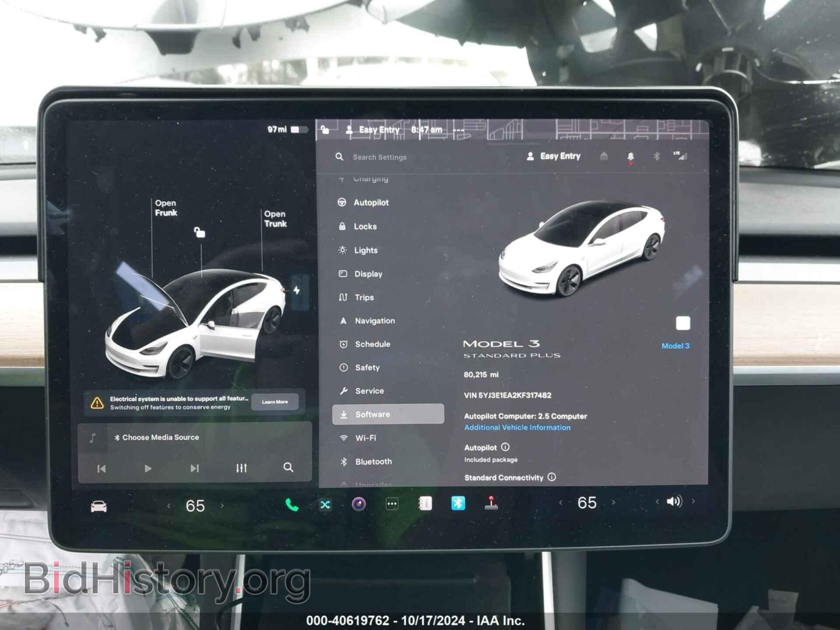Tap the Standard Connectivity info icon
Image resolution: width=840 pixels, height=630 pixels.
(552, 477)
